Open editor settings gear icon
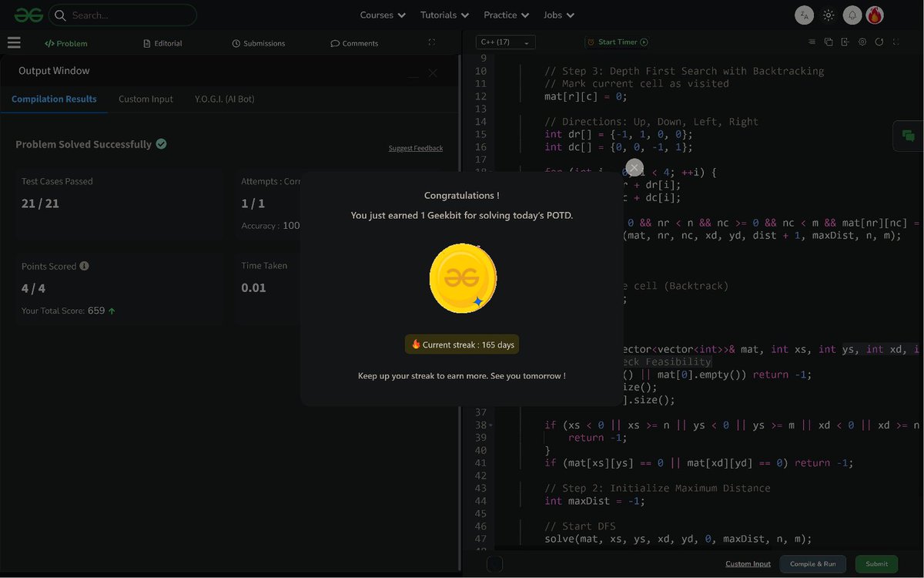The height and width of the screenshot is (578, 924). tap(862, 42)
